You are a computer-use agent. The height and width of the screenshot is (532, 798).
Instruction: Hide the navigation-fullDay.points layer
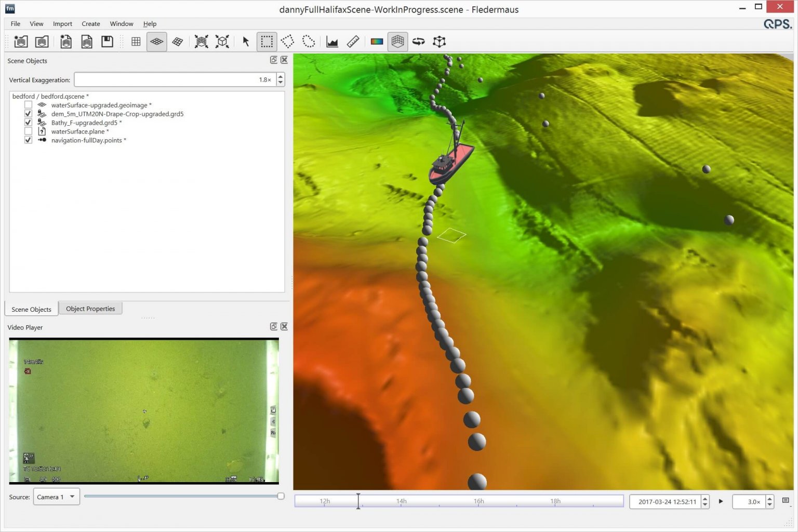tap(29, 140)
